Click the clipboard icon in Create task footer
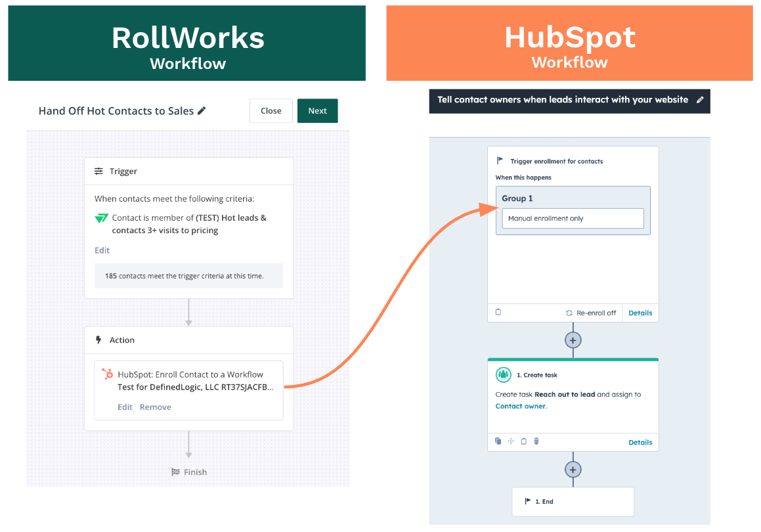 click(x=524, y=441)
